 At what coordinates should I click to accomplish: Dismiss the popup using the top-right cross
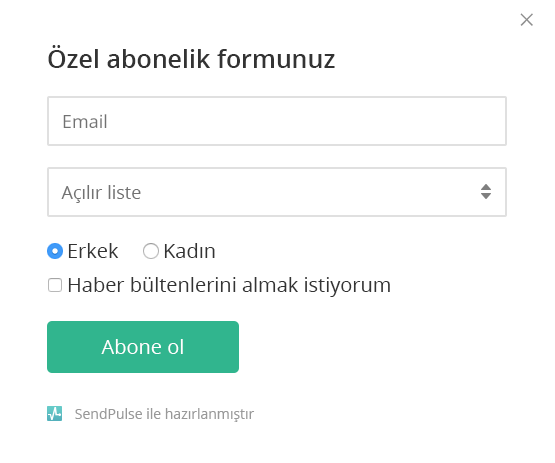[x=527, y=20]
